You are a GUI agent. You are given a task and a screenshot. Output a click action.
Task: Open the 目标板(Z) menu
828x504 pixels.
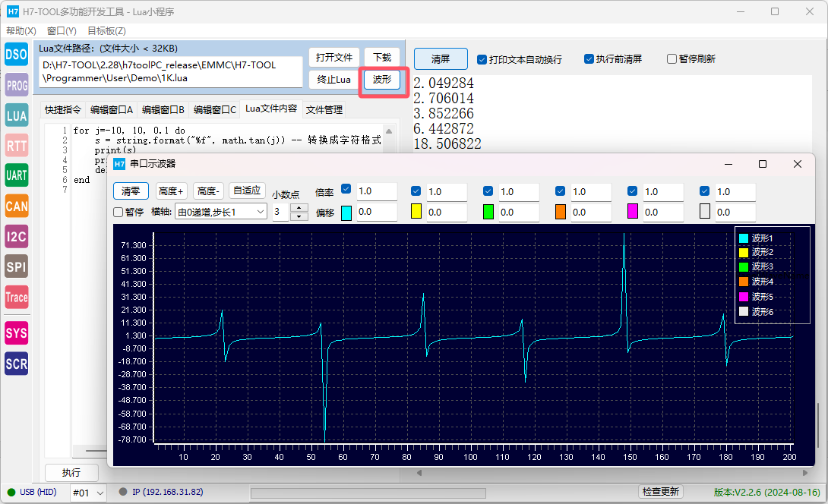coord(106,31)
